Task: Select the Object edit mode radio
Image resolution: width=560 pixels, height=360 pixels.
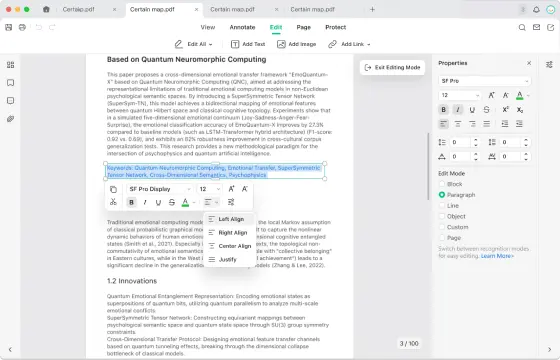Action: pos(442,216)
